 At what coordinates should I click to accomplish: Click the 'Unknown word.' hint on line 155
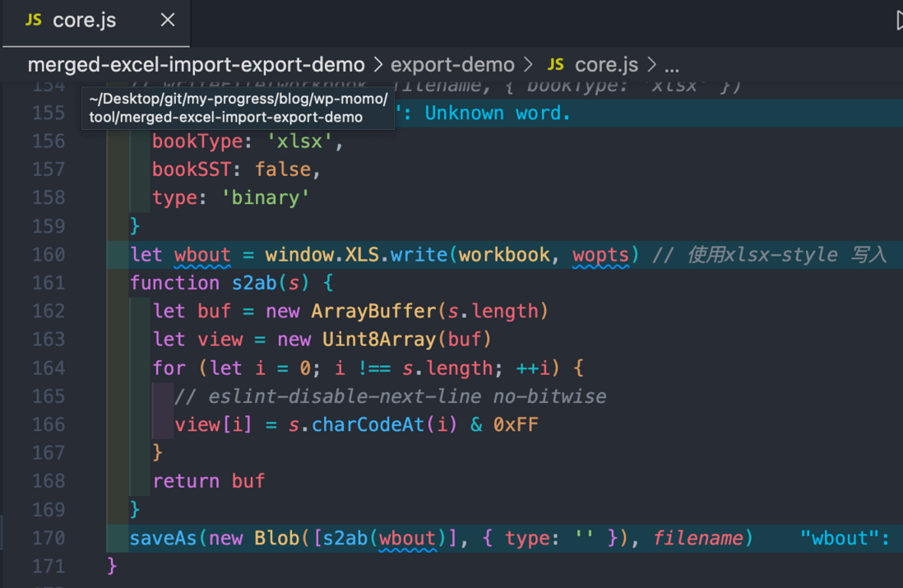[x=498, y=113]
